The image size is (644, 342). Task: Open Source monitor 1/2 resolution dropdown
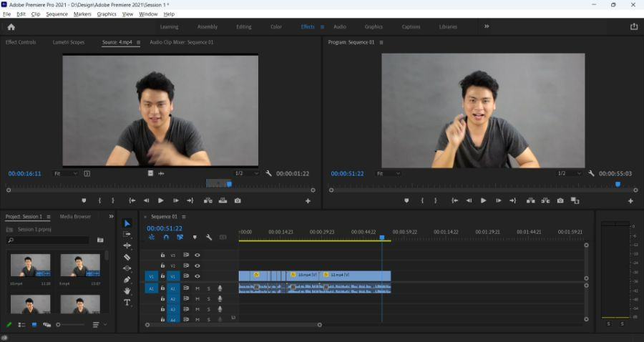point(246,174)
